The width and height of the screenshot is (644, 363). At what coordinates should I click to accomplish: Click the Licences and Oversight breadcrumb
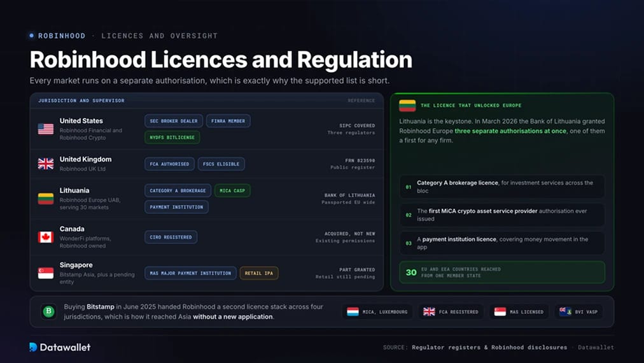(x=159, y=36)
